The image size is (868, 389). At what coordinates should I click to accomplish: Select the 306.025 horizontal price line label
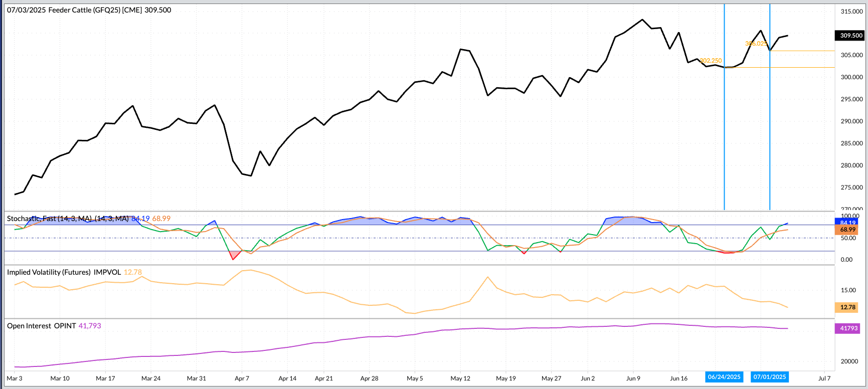coord(756,44)
